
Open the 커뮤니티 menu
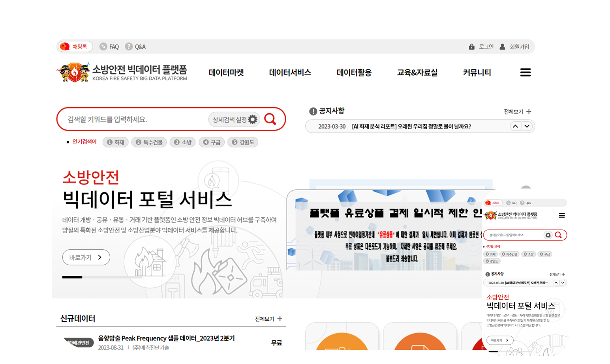pos(477,73)
